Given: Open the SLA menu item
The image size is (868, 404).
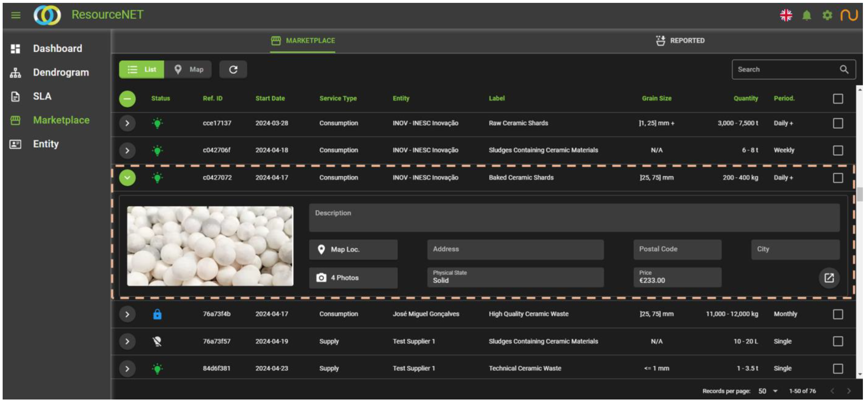Looking at the screenshot, I should [x=42, y=96].
